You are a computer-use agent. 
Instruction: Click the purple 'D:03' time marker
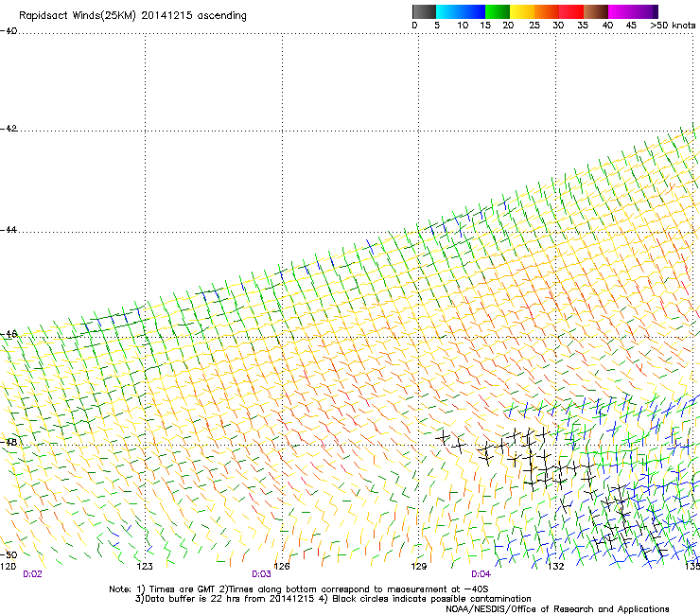pyautogui.click(x=262, y=574)
